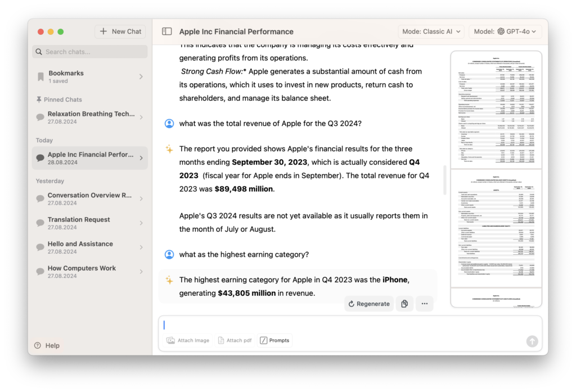Image resolution: width=576 pixels, height=392 pixels.
Task: Expand the Bookmarks chevron
Action: (x=141, y=76)
